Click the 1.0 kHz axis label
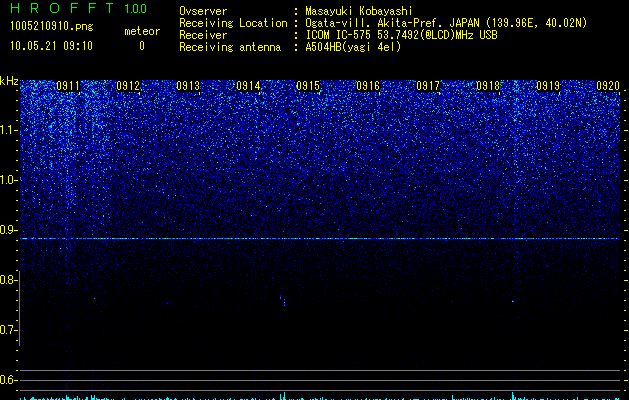 coord(8,180)
